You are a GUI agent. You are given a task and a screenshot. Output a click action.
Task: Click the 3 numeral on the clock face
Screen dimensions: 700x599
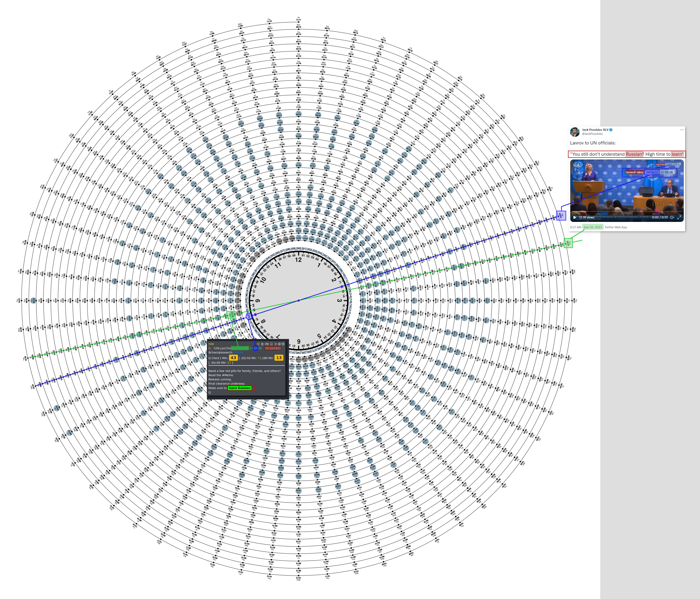(339, 301)
